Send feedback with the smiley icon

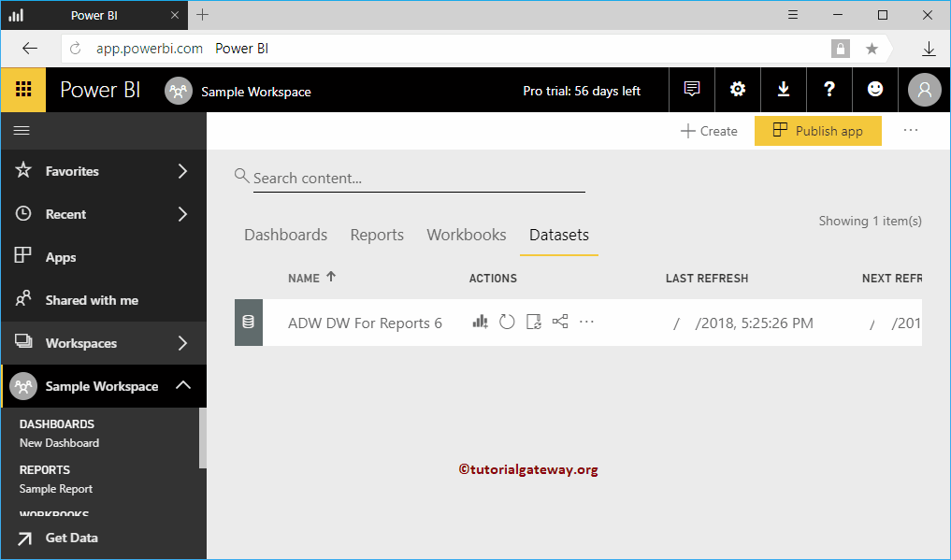point(874,89)
